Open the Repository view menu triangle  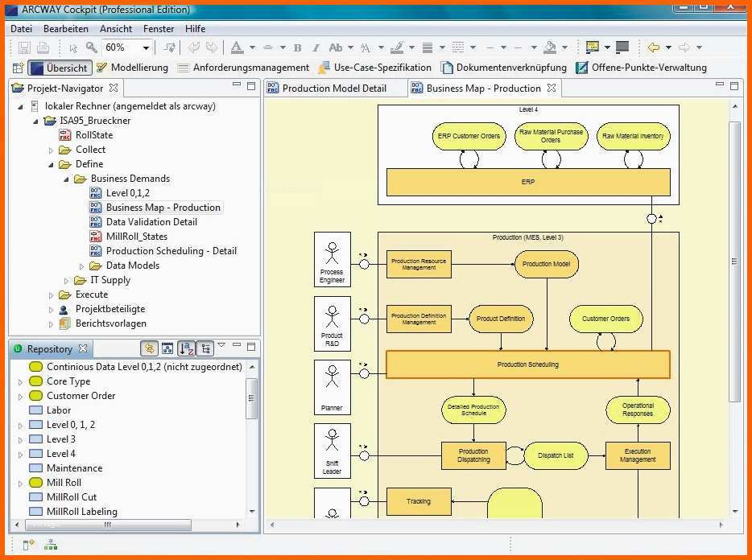coord(221,344)
